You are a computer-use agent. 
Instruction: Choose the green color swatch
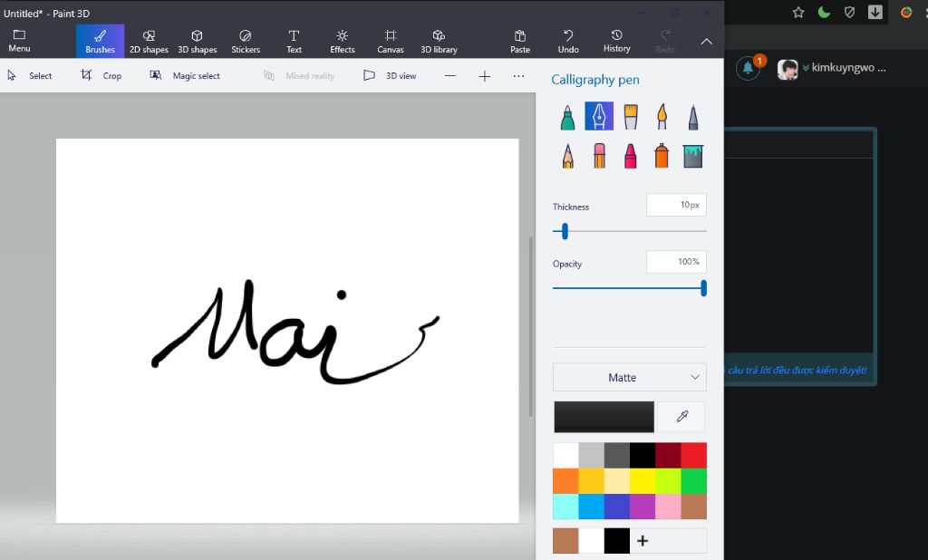click(693, 480)
